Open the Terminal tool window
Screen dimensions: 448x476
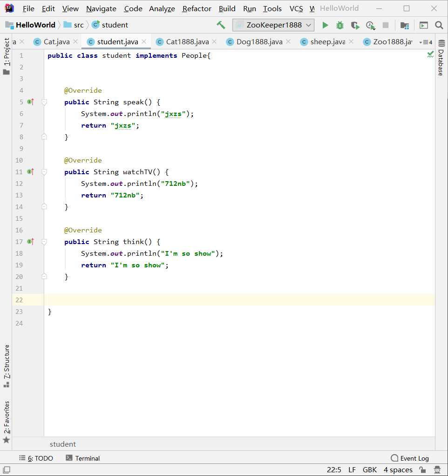(83, 458)
